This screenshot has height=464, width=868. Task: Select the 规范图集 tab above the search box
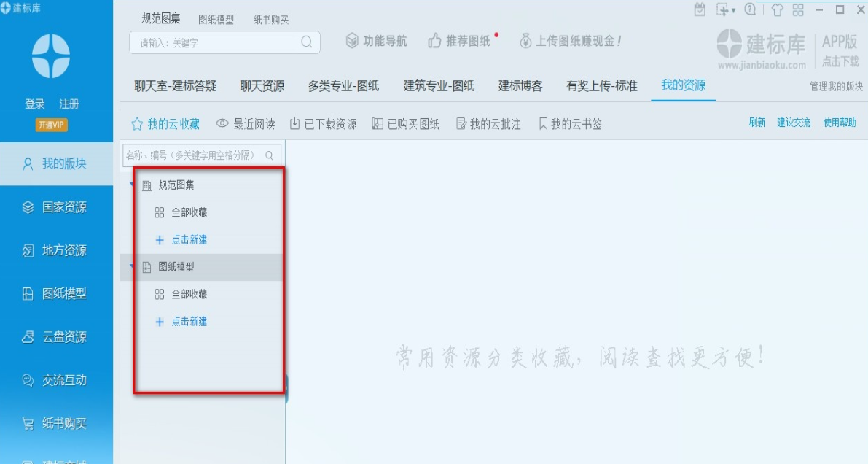161,18
